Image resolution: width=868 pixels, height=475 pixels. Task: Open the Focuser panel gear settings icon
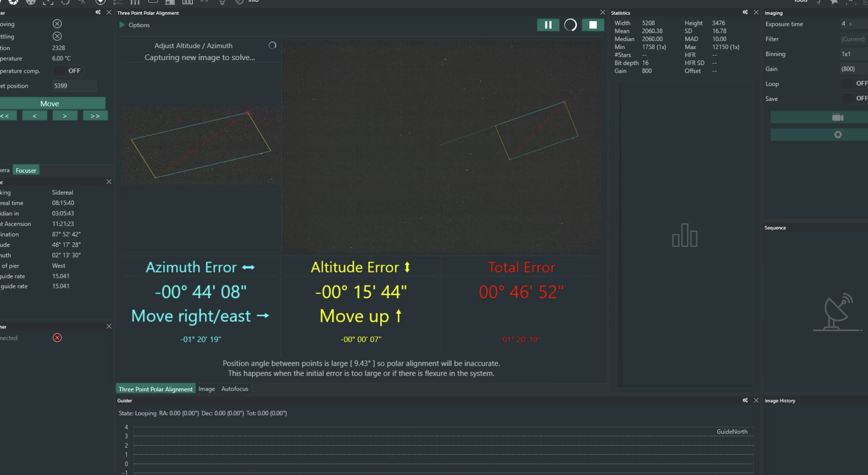click(x=98, y=12)
